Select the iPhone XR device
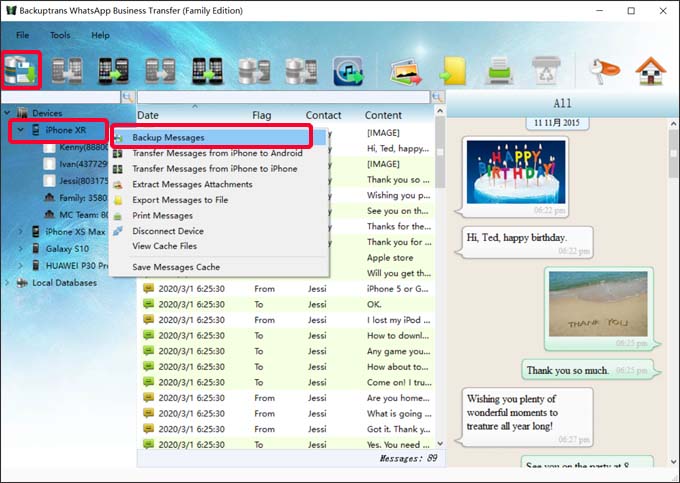 point(65,130)
